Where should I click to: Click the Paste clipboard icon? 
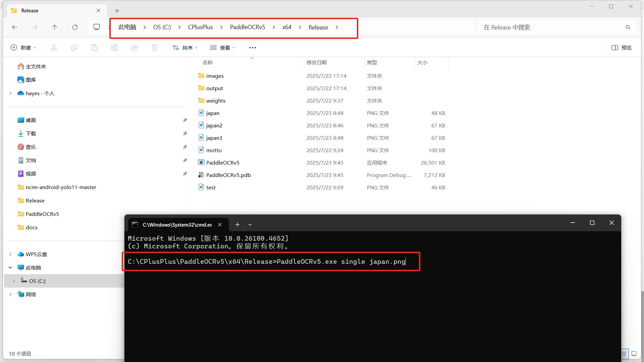click(x=94, y=48)
